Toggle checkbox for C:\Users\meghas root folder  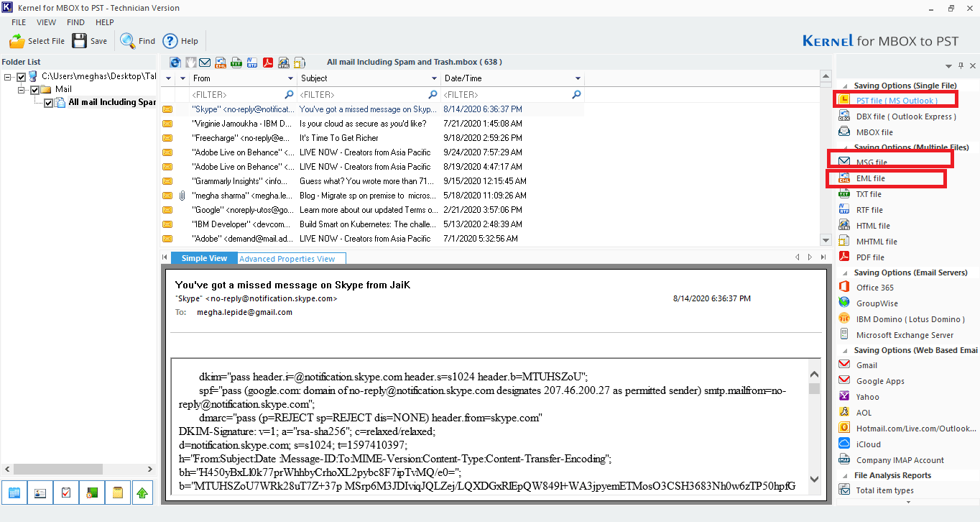[21, 76]
